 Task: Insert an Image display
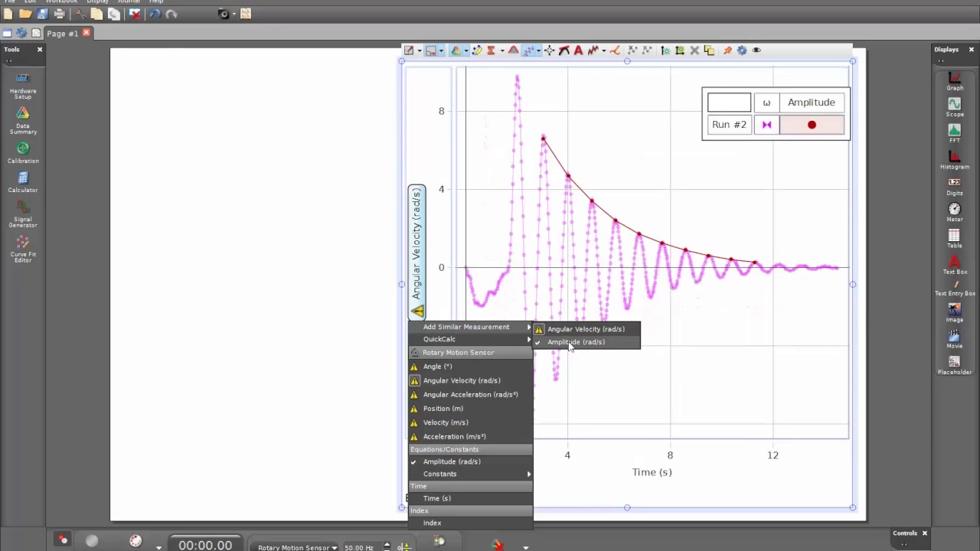(x=954, y=312)
